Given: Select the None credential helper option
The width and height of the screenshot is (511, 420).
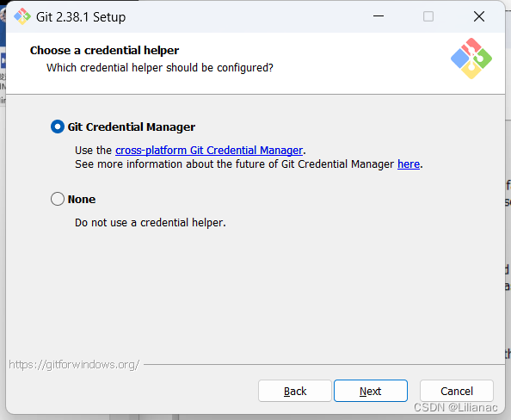Looking at the screenshot, I should point(58,199).
